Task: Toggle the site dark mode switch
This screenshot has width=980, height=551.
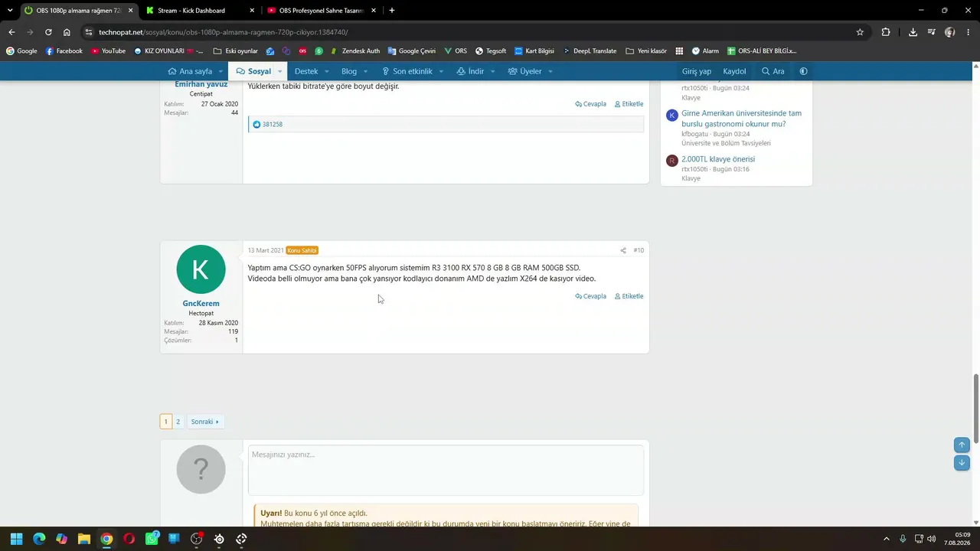Action: (803, 71)
